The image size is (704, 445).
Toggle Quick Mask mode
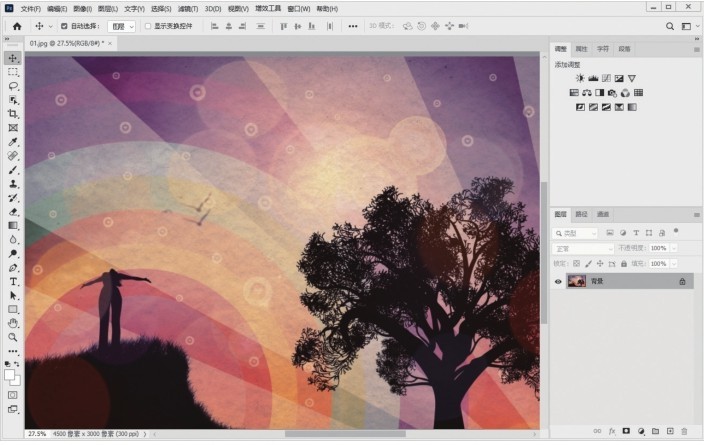point(13,395)
